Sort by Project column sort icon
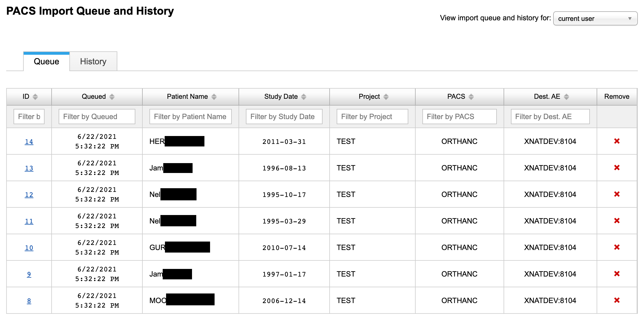Screen dimensions: 644x320 point(386,97)
